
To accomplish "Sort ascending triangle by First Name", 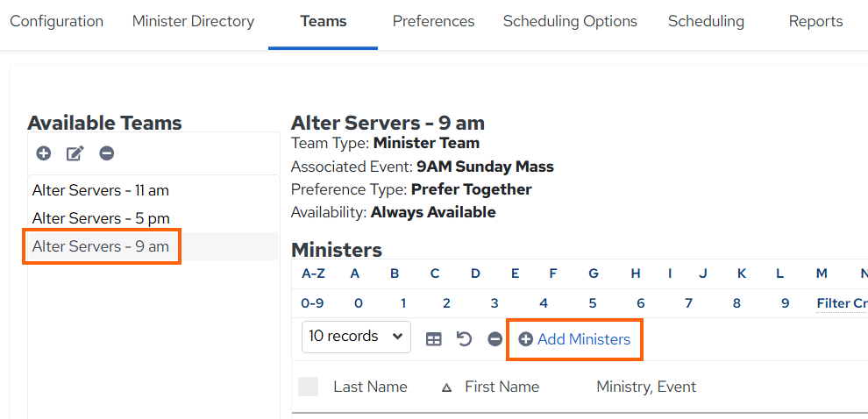I will pos(447,387).
